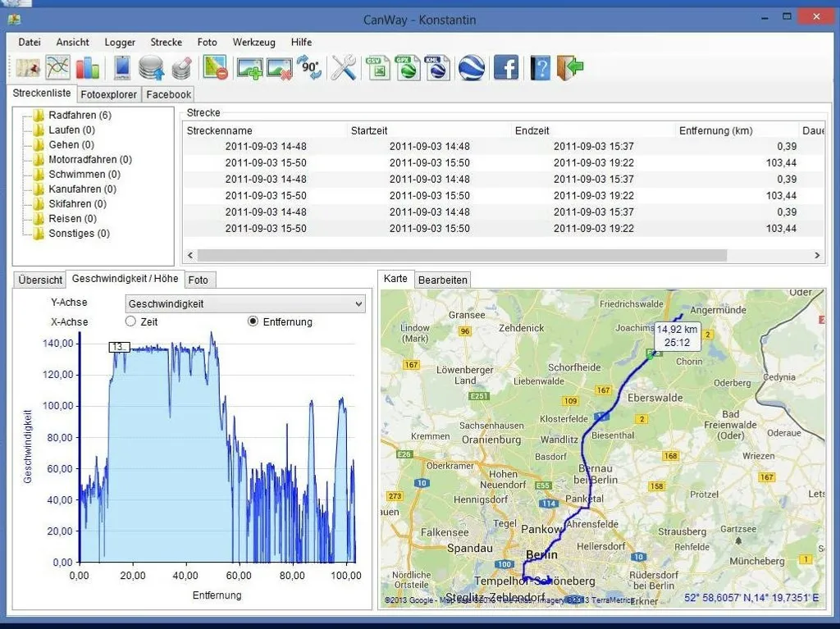Open the Y-Achse Geschwindigkeit dropdown
Image resolution: width=840 pixels, height=629 pixels.
(x=244, y=304)
